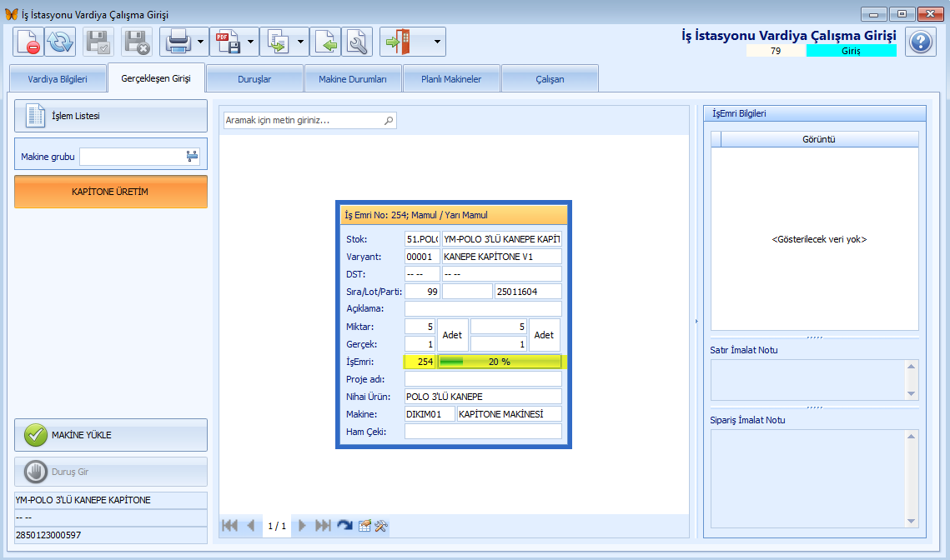Open the exit door dropdown arrow
The width and height of the screenshot is (950, 560).
437,42
